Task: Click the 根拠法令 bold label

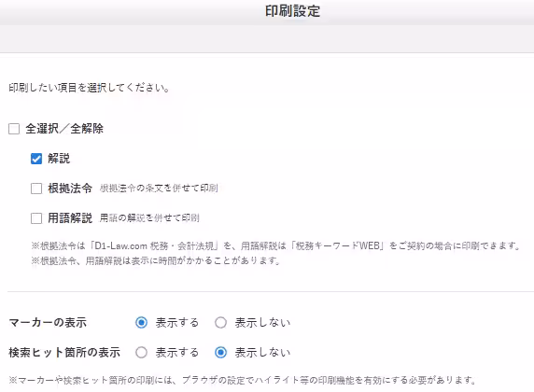Action: [70, 188]
